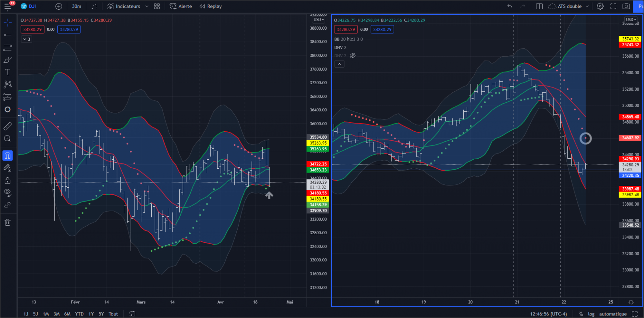Select the 3M date range
Image resolution: width=644 pixels, height=318 pixels.
click(x=57, y=314)
